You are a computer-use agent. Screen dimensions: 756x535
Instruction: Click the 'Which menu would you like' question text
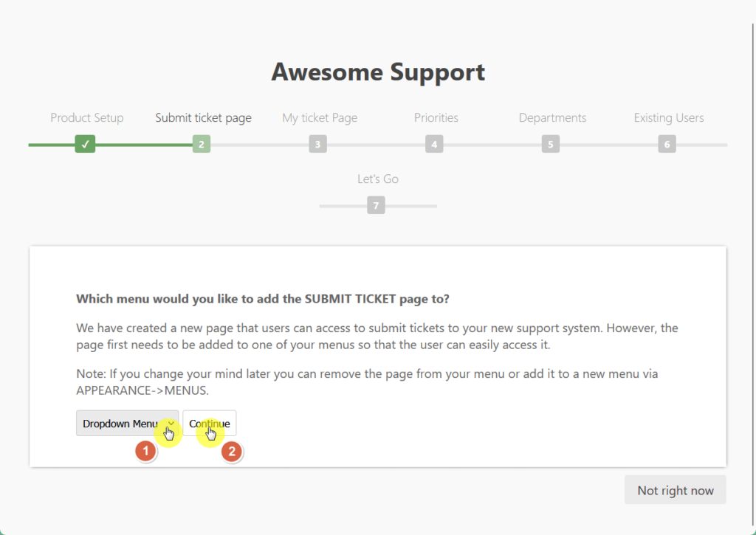point(263,299)
